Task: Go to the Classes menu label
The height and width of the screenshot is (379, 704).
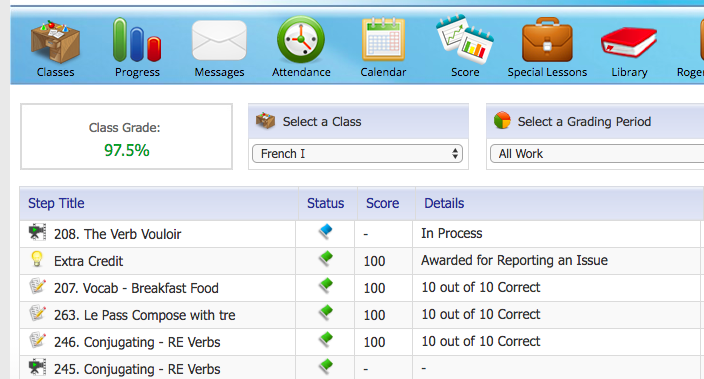Action: coord(55,72)
